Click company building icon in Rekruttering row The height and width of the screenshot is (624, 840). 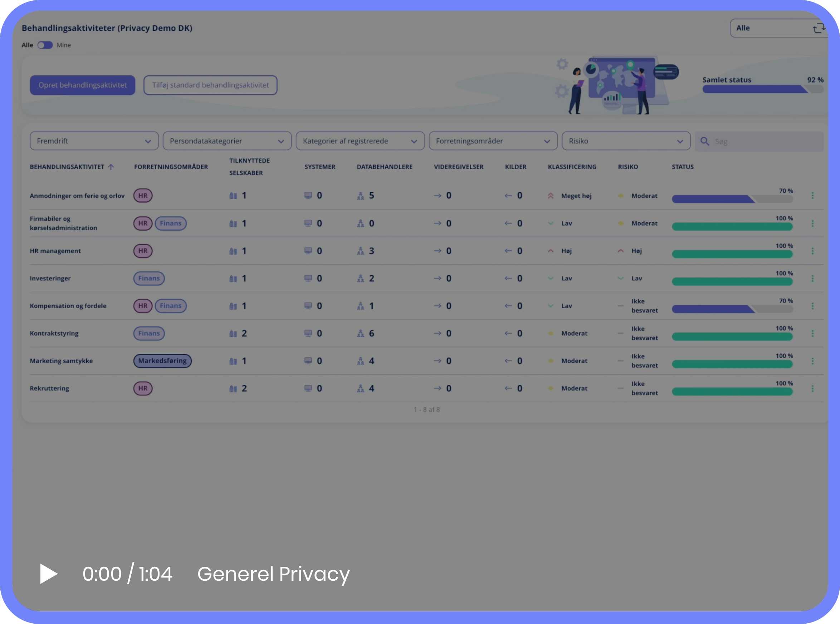[x=233, y=388]
